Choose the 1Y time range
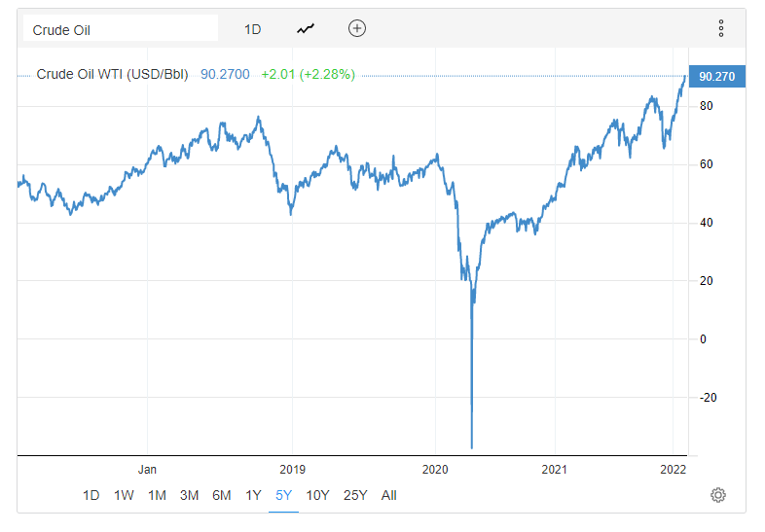 (253, 495)
